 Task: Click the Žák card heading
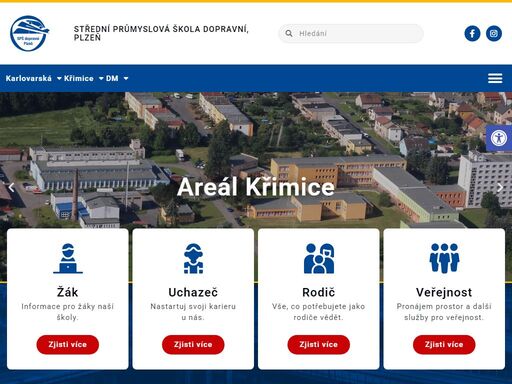68,292
